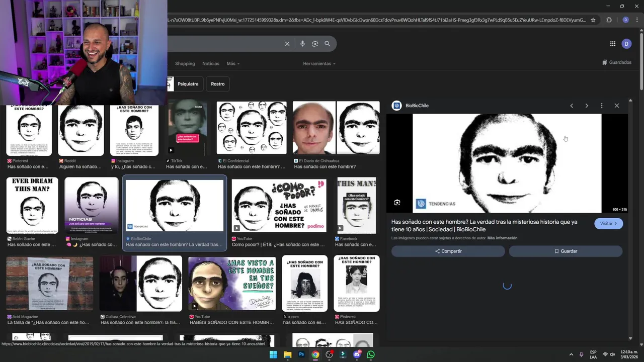Open the Instagram y tú has soñado thumbnail
The width and height of the screenshot is (644, 362).
[134, 130]
